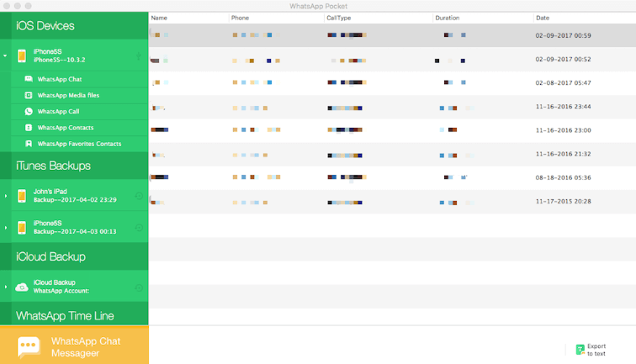Select the call dated 11-17-2015 20:28

point(392,202)
